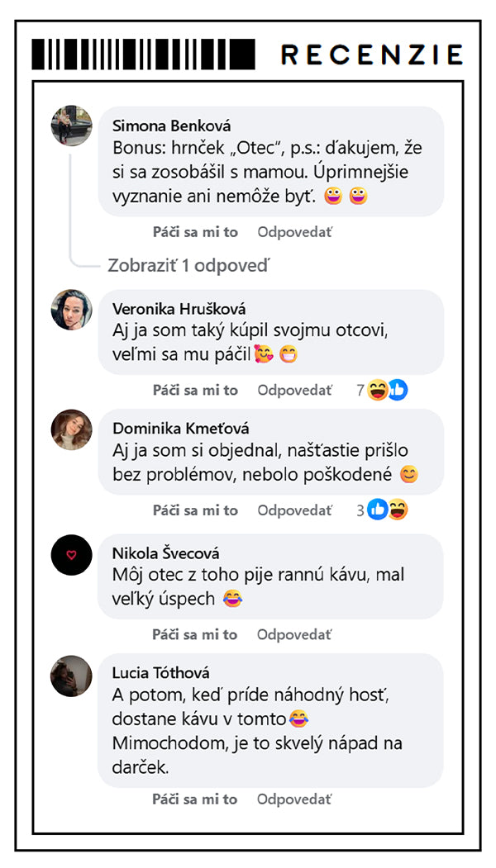Open Nikola Švecová's black heart avatar
Image resolution: width=496 pixels, height=868 pixels.
pyautogui.click(x=71, y=555)
